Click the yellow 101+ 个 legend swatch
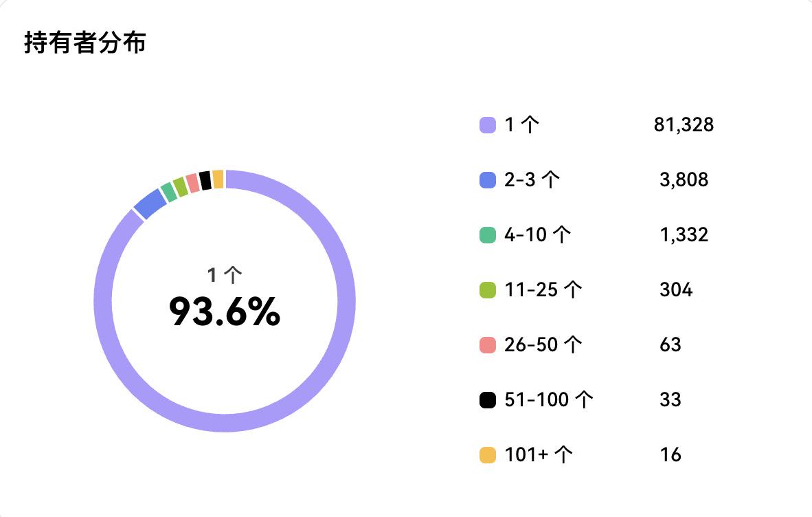The image size is (812, 517). point(487,454)
